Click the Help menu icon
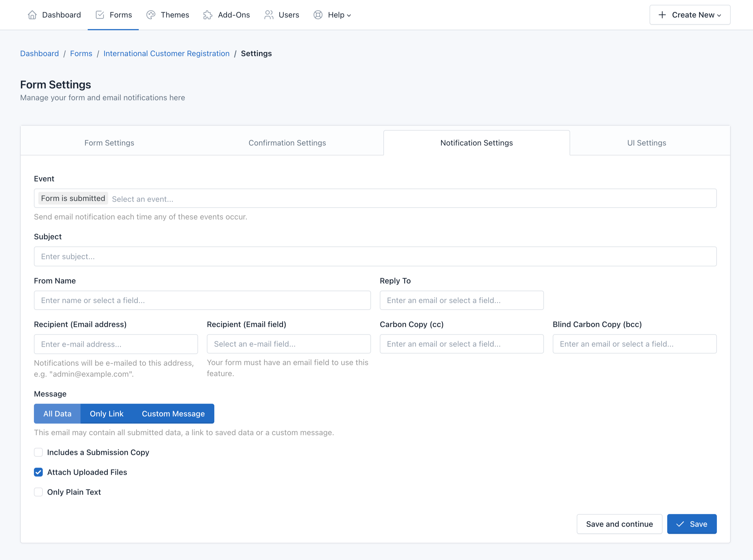Image resolution: width=753 pixels, height=560 pixels. pos(318,15)
